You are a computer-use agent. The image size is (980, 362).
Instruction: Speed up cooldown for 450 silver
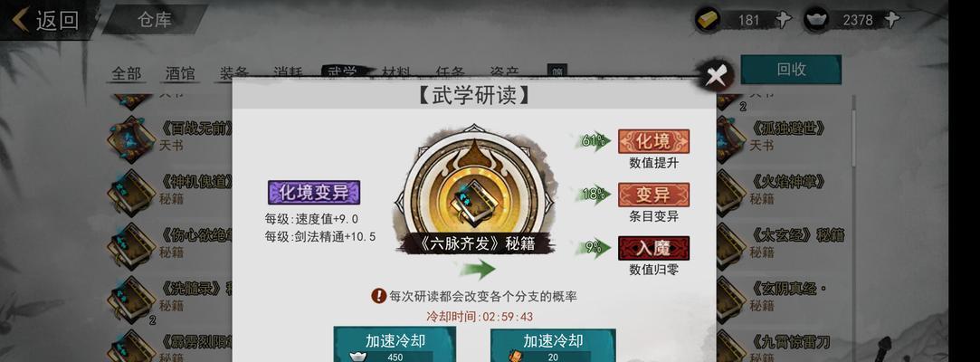(395, 345)
